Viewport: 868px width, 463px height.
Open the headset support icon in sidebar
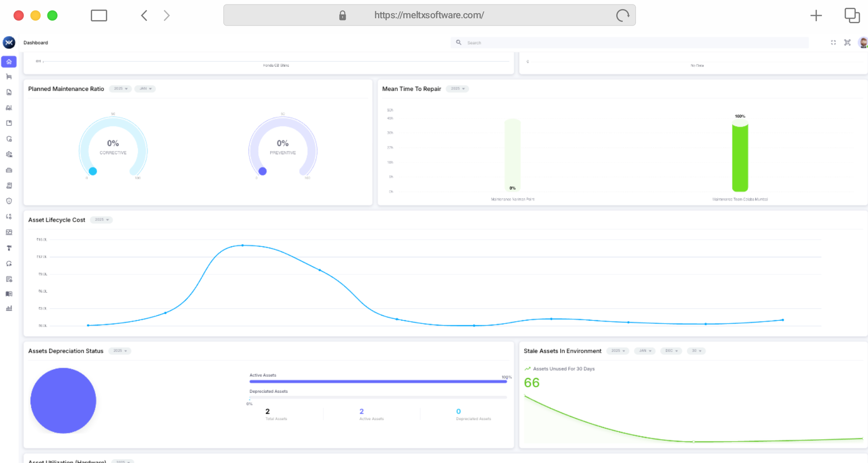(x=9, y=264)
